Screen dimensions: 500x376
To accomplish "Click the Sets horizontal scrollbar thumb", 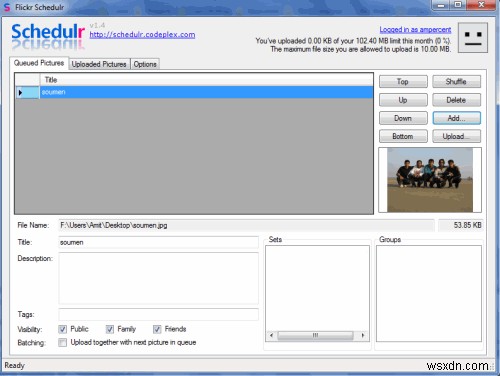I will click(x=315, y=335).
